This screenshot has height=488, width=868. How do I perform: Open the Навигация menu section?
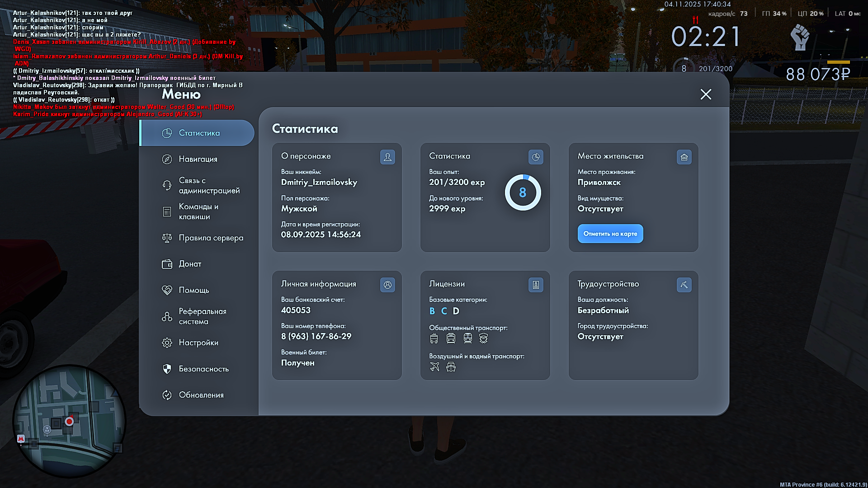point(198,159)
